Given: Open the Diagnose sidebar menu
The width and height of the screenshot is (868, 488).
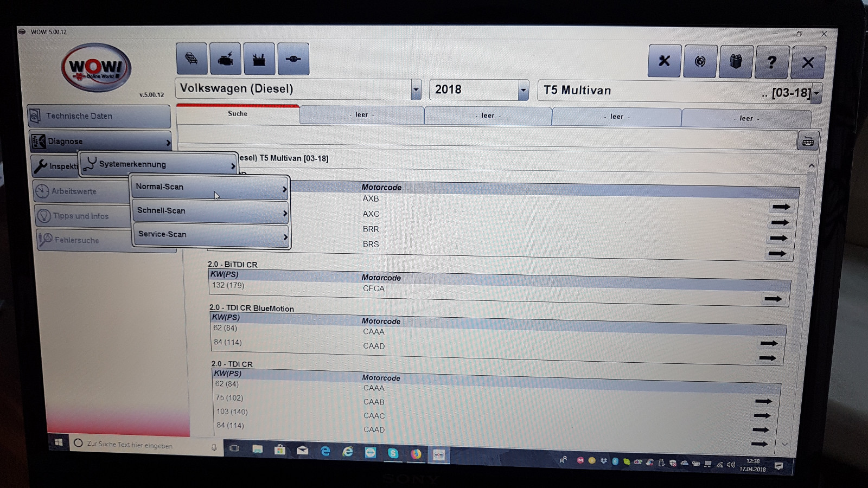Looking at the screenshot, I should click(x=100, y=142).
